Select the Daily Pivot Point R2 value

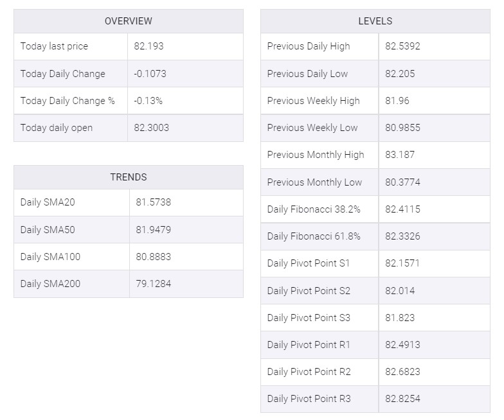coord(403,372)
